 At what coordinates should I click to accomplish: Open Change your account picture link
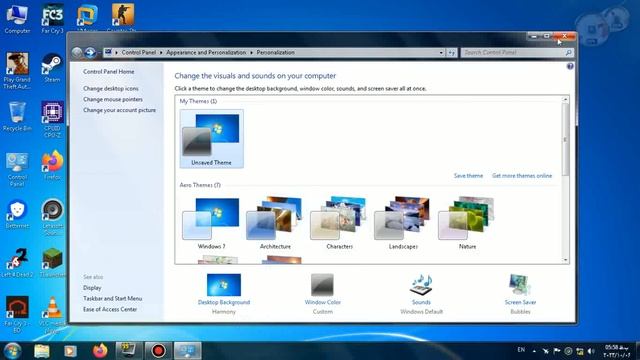(x=119, y=110)
